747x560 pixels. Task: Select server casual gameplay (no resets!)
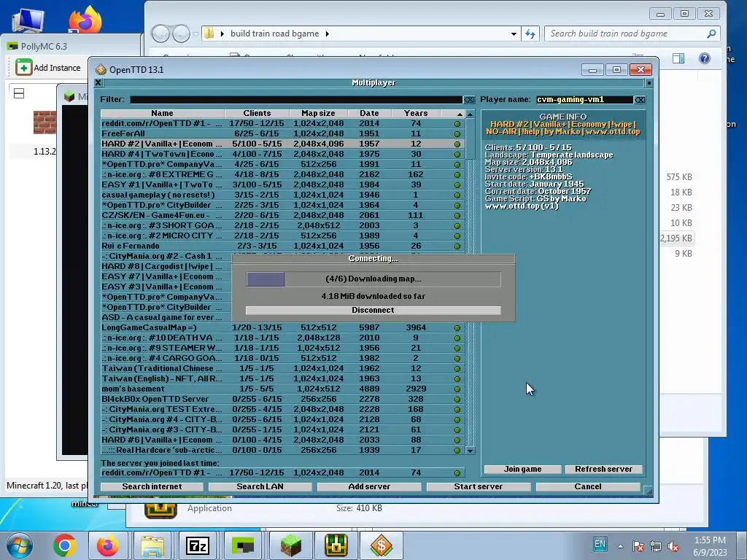tap(282, 195)
